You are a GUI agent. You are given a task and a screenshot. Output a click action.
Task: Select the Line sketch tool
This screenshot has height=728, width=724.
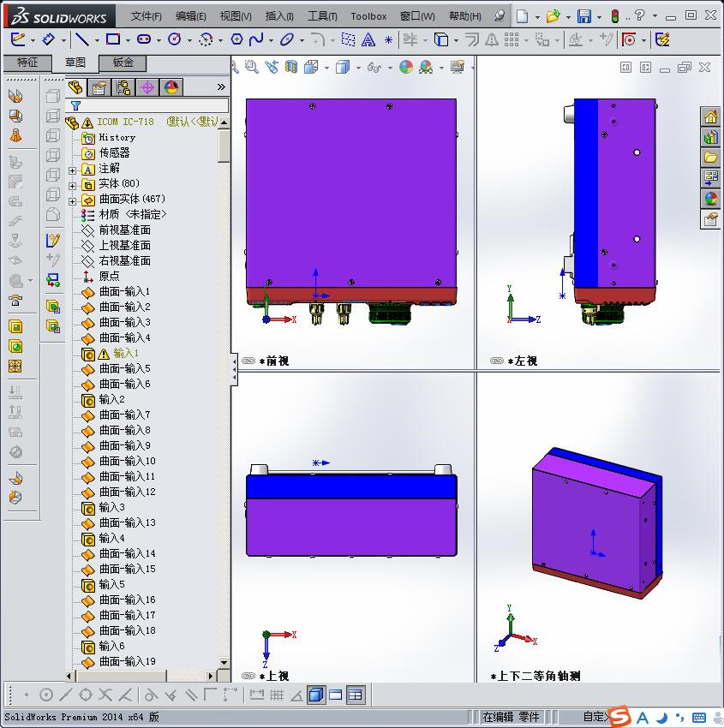tap(82, 40)
